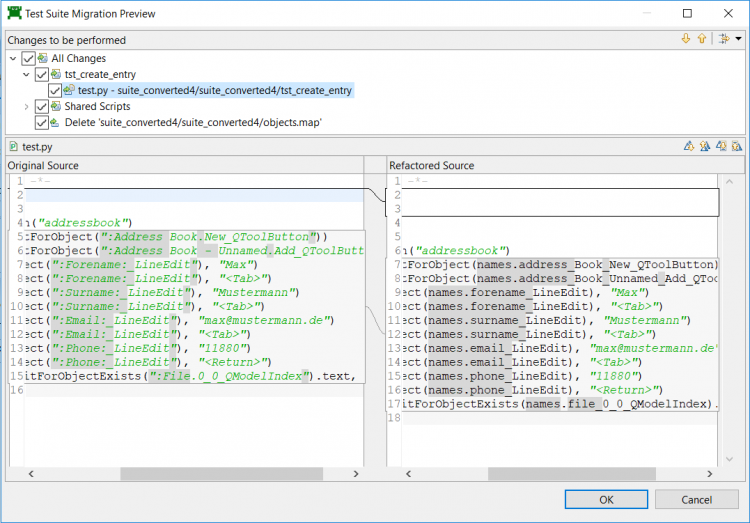Select previous change up-arrow icon
This screenshot has width=750, height=523.
[702, 39]
